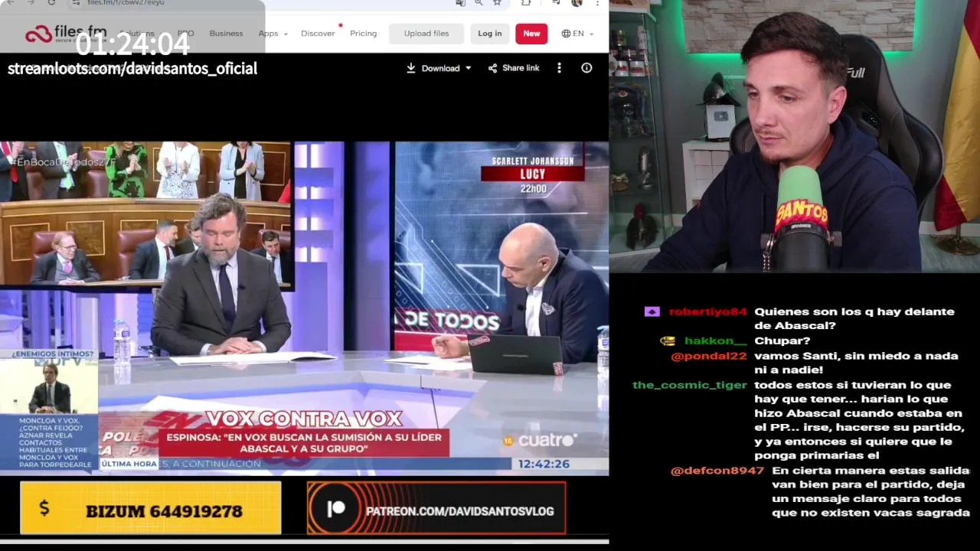Screen dimensions: 980x551
Task: Open the Discover menu item
Action: tap(318, 34)
